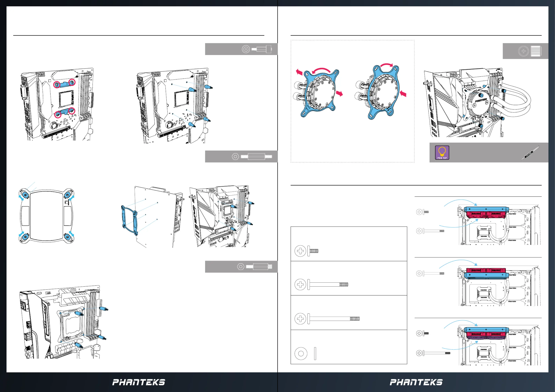Click the PHANTEKS logo in right footer
555x392 pixels.
[x=416, y=382]
